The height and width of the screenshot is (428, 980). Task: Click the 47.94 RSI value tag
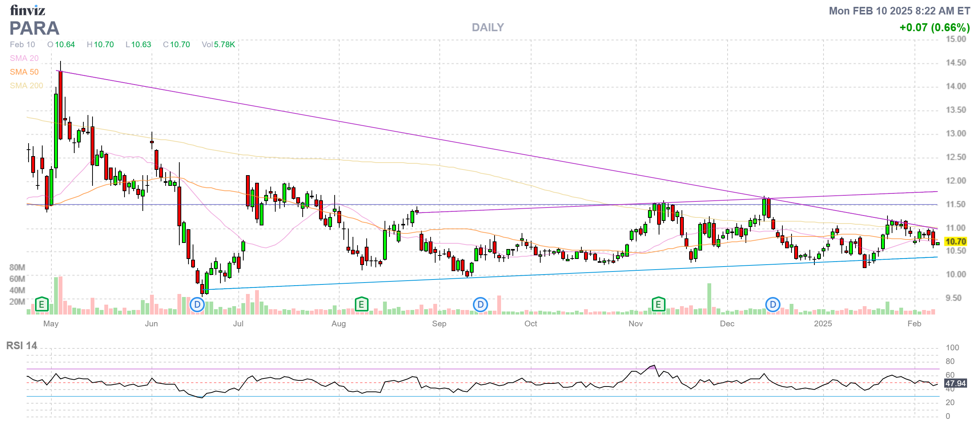[x=956, y=383]
